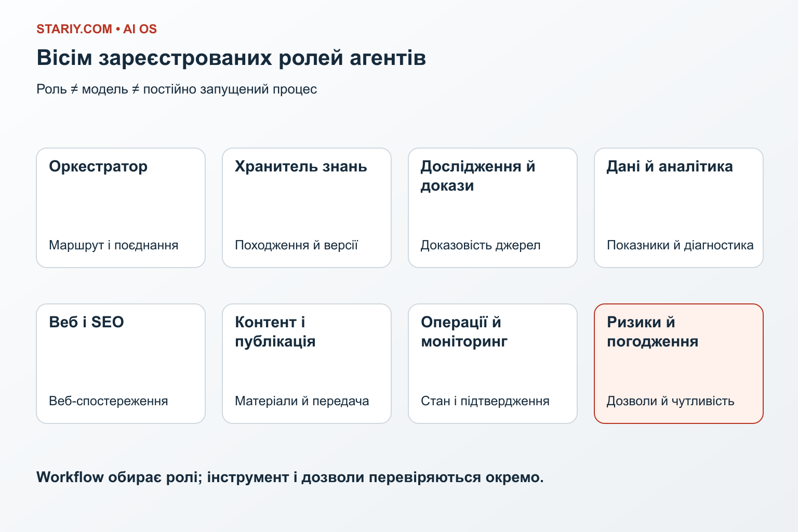Open 'Дослідження й докази' card heading
Viewport: 798px width, 532px height.
click(x=478, y=176)
